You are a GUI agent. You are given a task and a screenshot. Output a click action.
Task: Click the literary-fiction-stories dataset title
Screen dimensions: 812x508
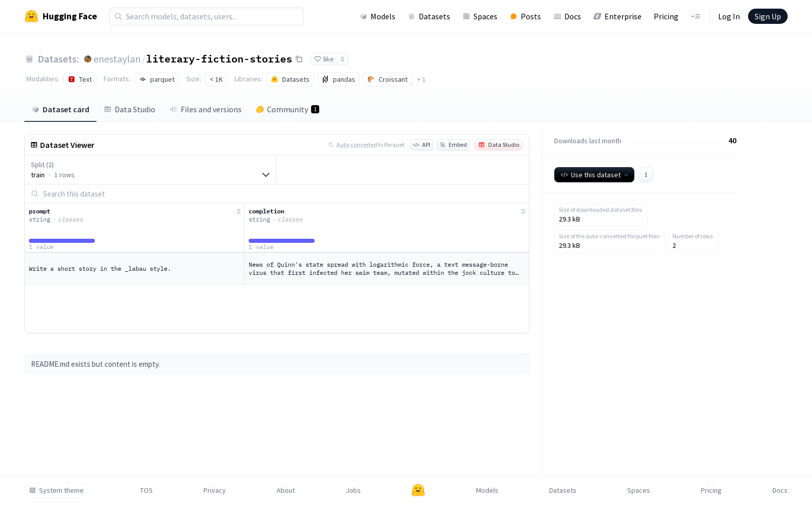219,59
